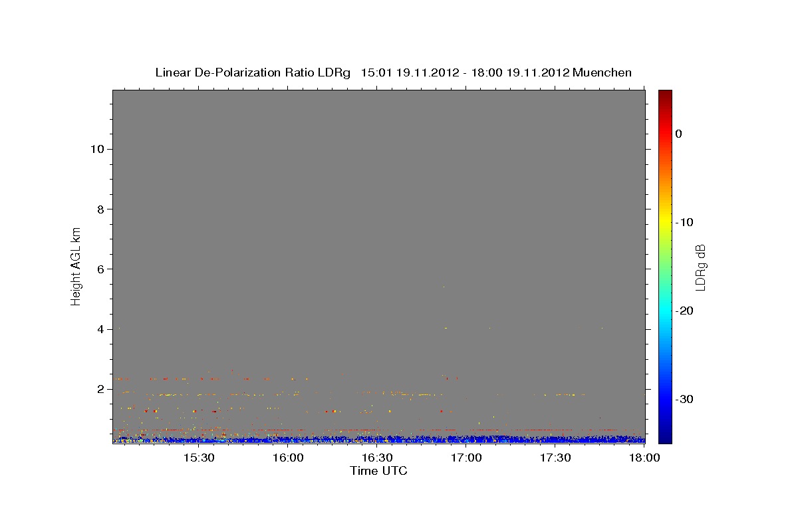Click the 18:00 time tick label
Screen dimensions: 798x532
(644, 458)
